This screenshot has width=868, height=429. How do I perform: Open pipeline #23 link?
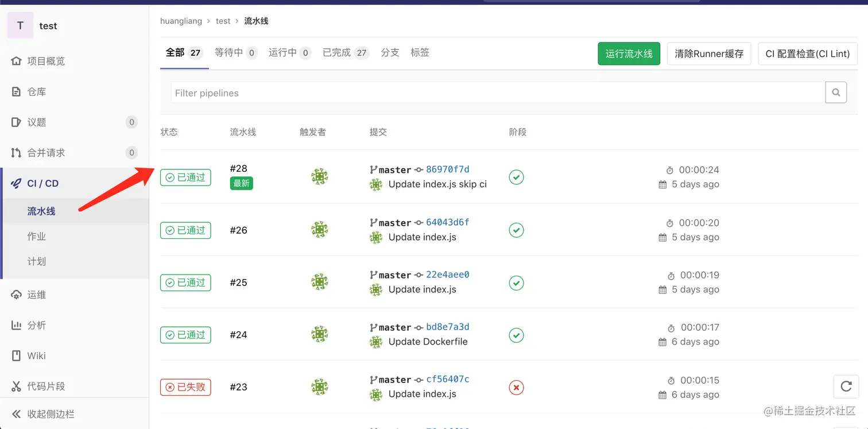coord(238,387)
